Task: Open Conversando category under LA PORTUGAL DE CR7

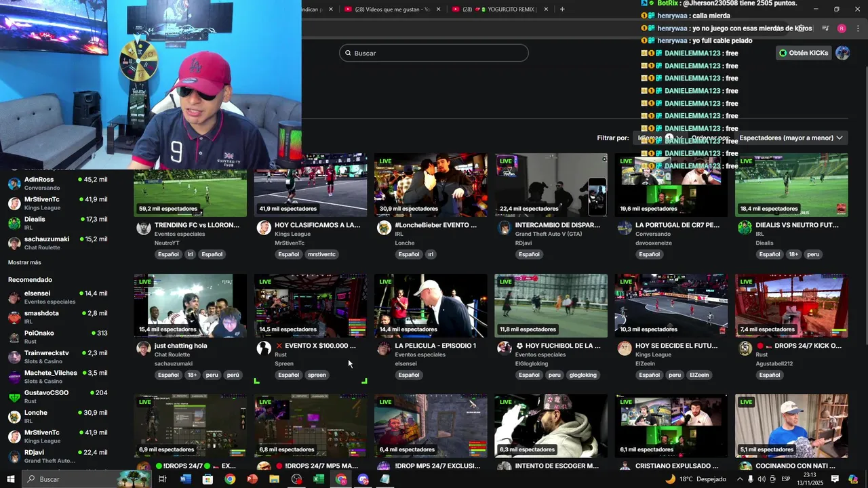Action: pos(653,234)
